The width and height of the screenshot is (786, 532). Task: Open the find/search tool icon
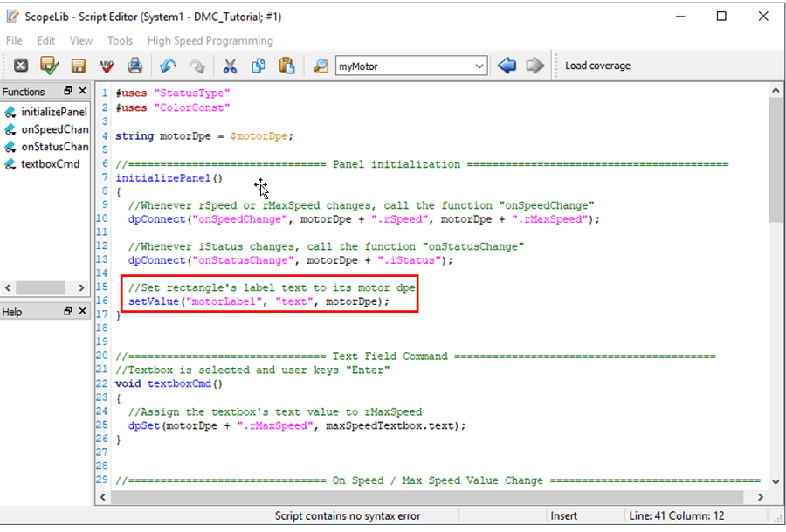pyautogui.click(x=321, y=66)
